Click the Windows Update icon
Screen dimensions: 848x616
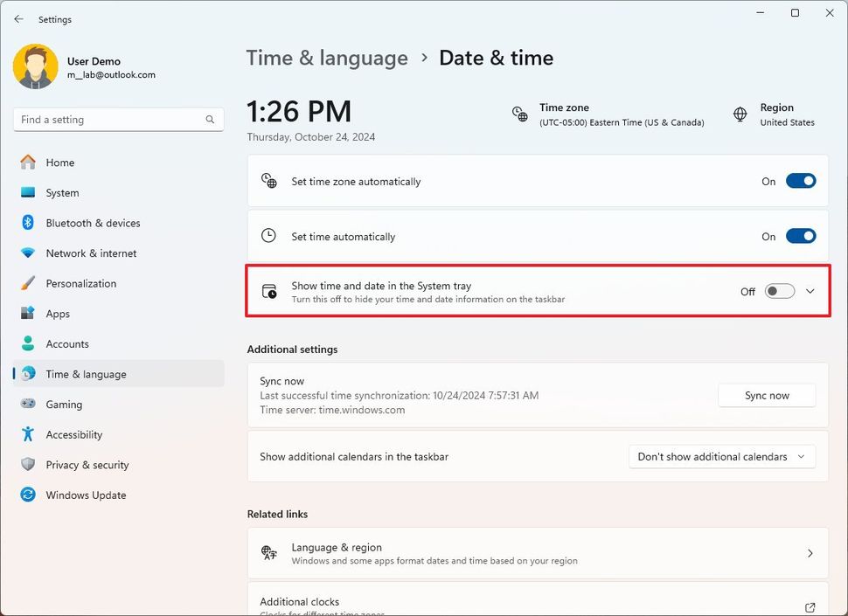coord(27,495)
